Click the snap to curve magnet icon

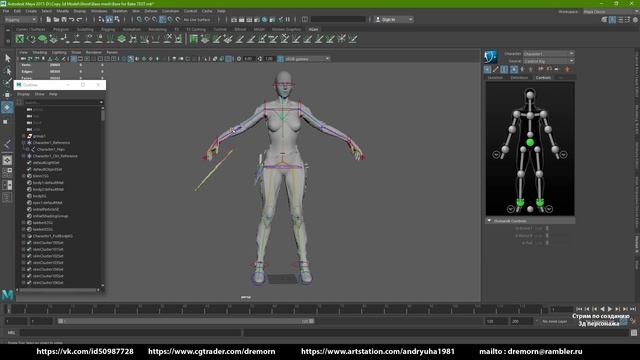(147, 19)
